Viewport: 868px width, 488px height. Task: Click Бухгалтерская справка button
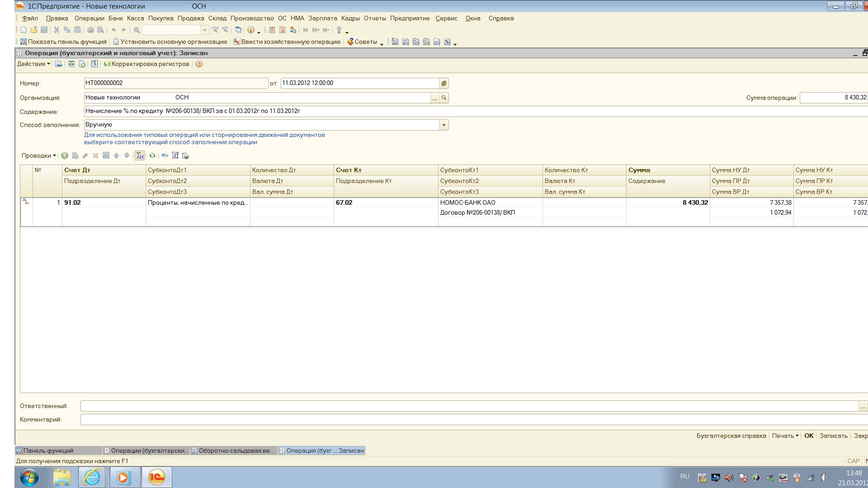coord(731,436)
